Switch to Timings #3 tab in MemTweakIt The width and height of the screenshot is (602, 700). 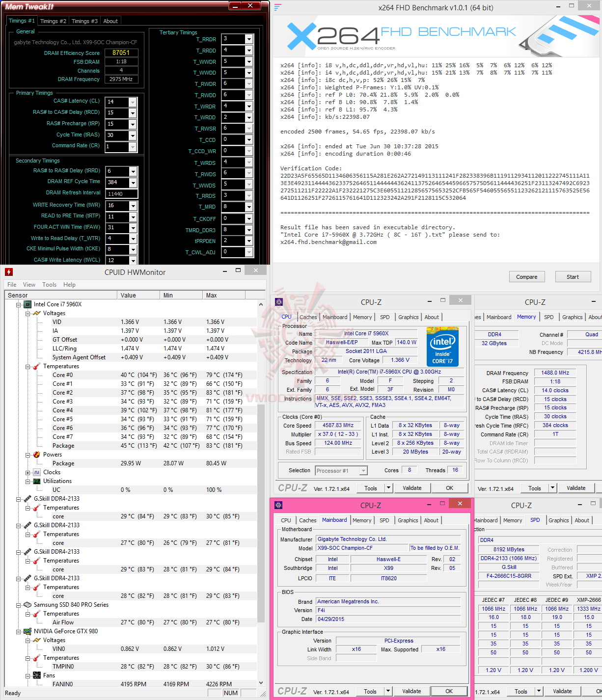click(x=84, y=21)
